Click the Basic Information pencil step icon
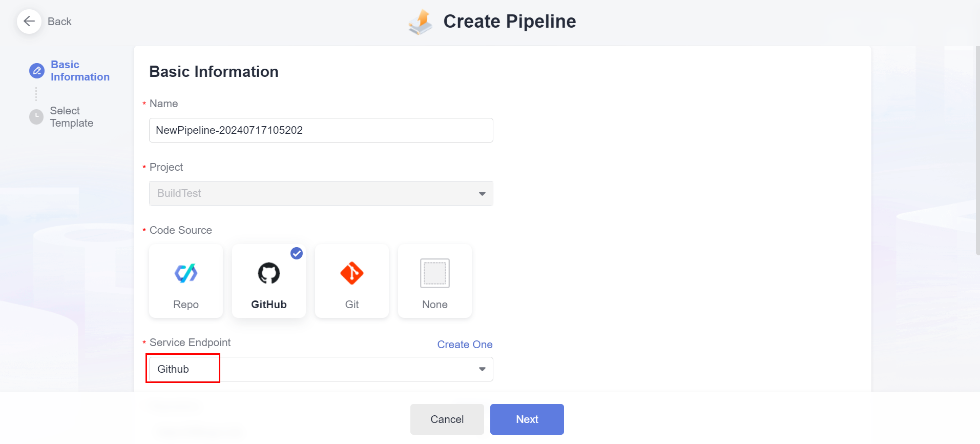This screenshot has width=980, height=444. coord(37,71)
